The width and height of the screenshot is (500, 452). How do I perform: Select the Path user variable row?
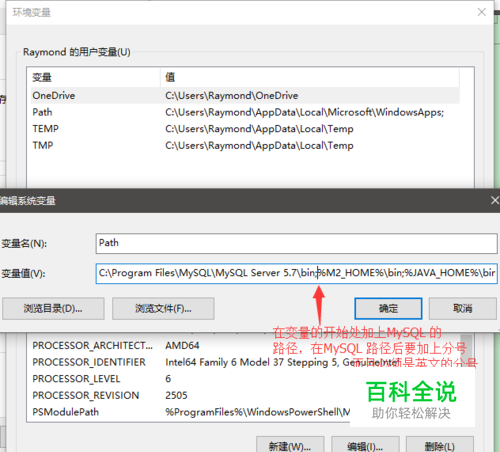pos(245,112)
